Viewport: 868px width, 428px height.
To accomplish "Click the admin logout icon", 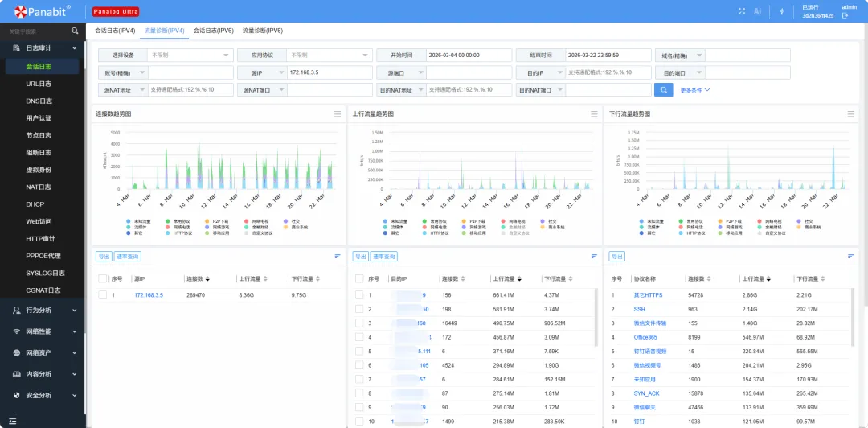I will click(845, 15).
